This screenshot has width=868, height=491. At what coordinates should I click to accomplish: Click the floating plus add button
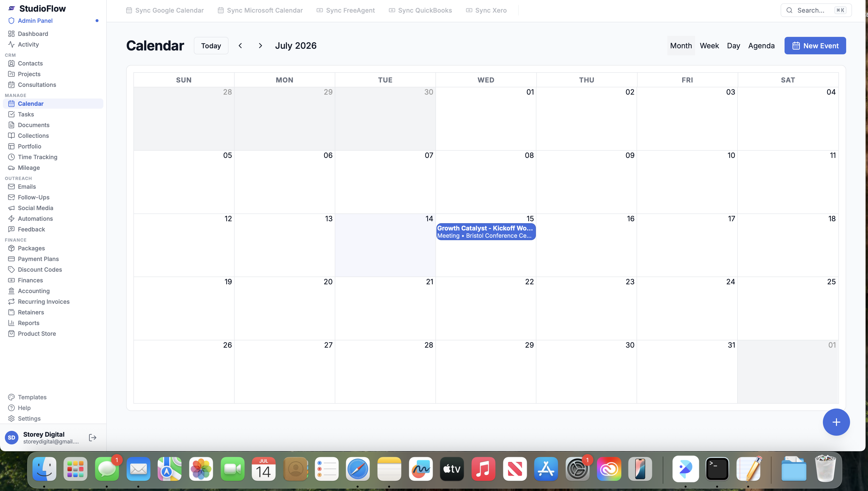coord(836,422)
